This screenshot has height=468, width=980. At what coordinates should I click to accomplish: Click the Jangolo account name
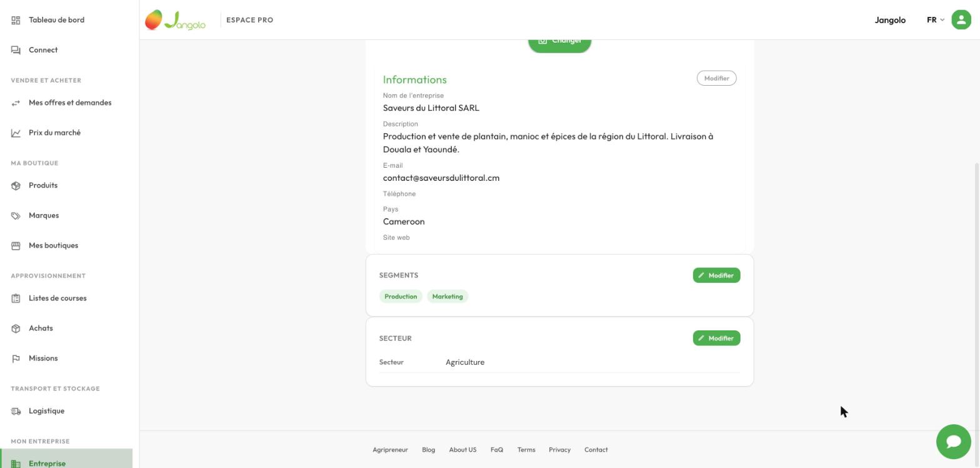(x=890, y=20)
